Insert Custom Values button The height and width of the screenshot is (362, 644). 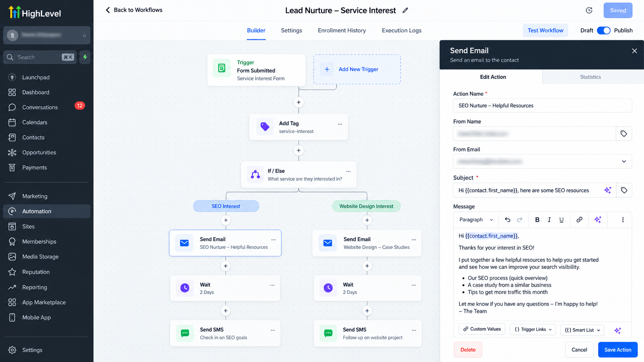(x=482, y=329)
